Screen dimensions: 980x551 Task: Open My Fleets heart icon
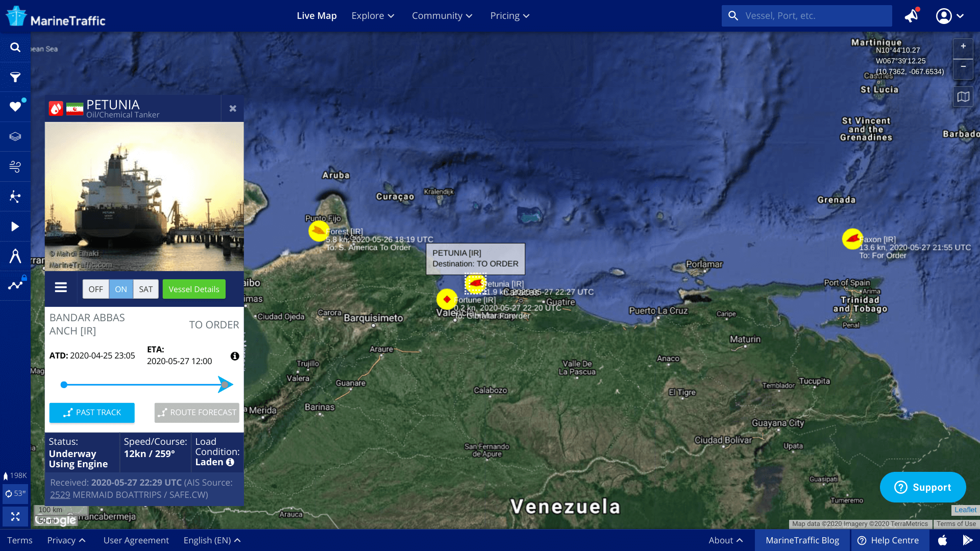pos(15,107)
